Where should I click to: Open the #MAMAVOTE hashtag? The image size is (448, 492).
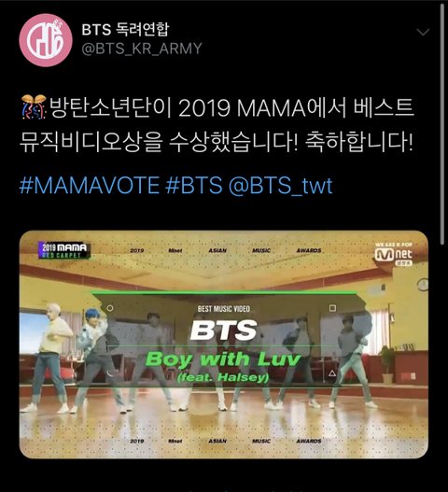90,185
